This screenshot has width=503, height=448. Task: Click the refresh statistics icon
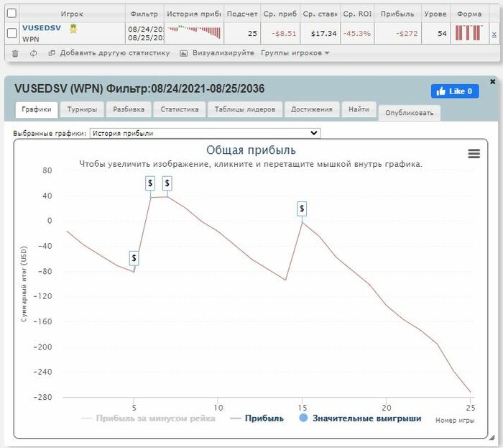33,53
